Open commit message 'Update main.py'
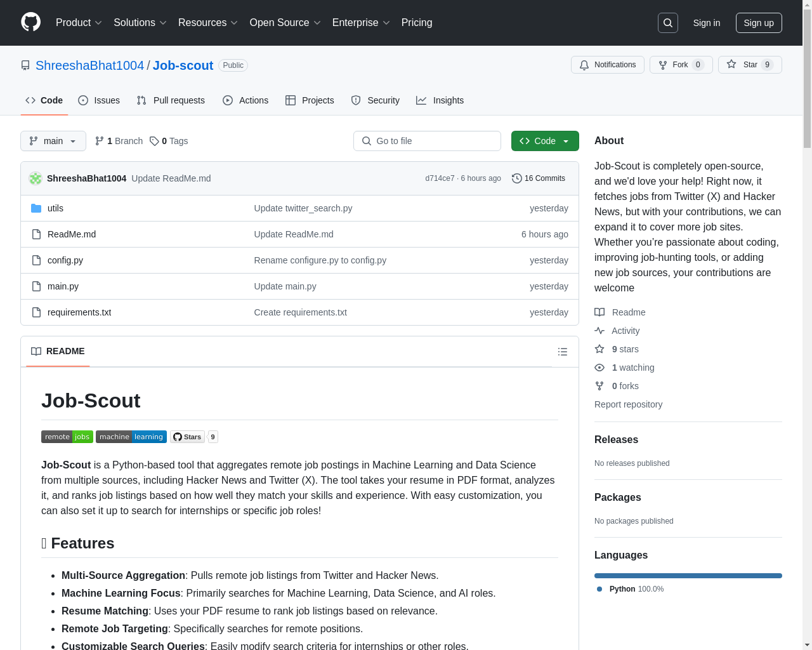Viewport: 812px width, 650px height. [285, 286]
